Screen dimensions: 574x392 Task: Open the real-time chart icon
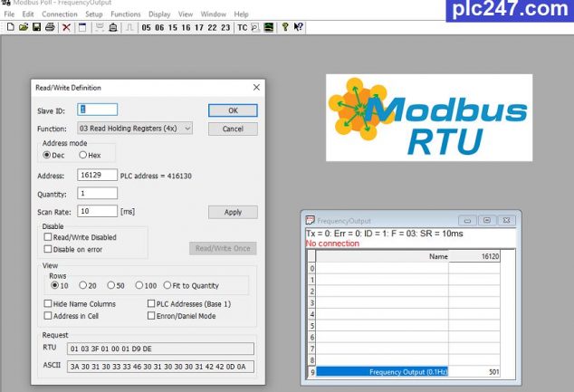(269, 27)
